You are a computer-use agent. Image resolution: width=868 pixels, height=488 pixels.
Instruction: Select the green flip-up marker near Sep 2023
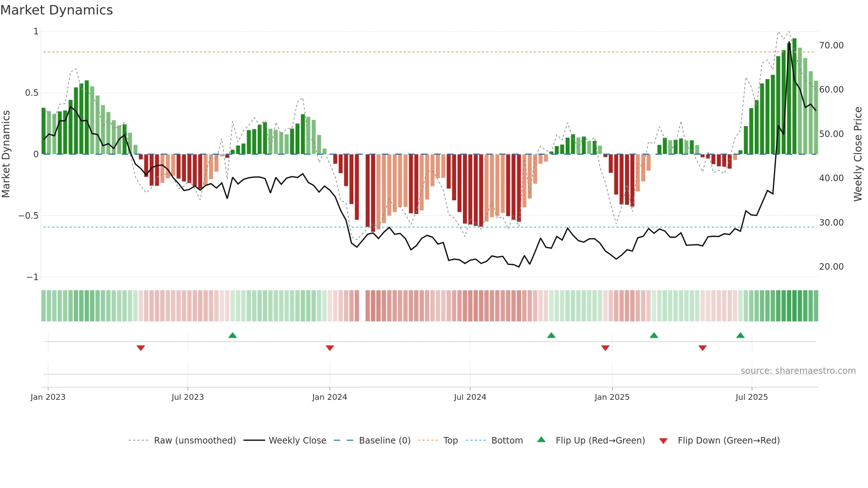point(233,335)
